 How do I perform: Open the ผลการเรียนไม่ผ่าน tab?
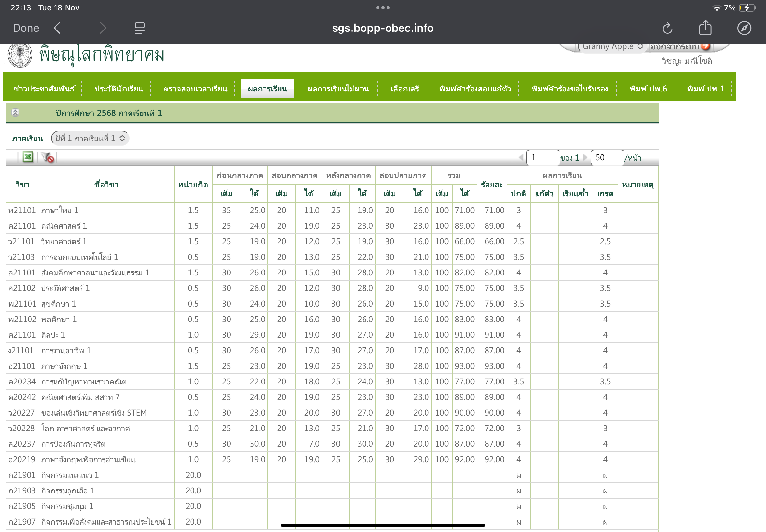[x=338, y=89]
